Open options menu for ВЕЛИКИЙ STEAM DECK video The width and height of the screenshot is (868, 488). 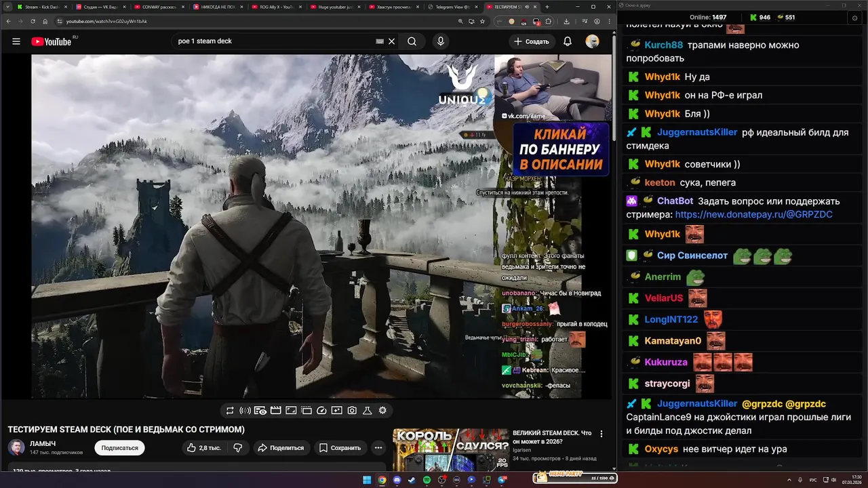pyautogui.click(x=601, y=434)
